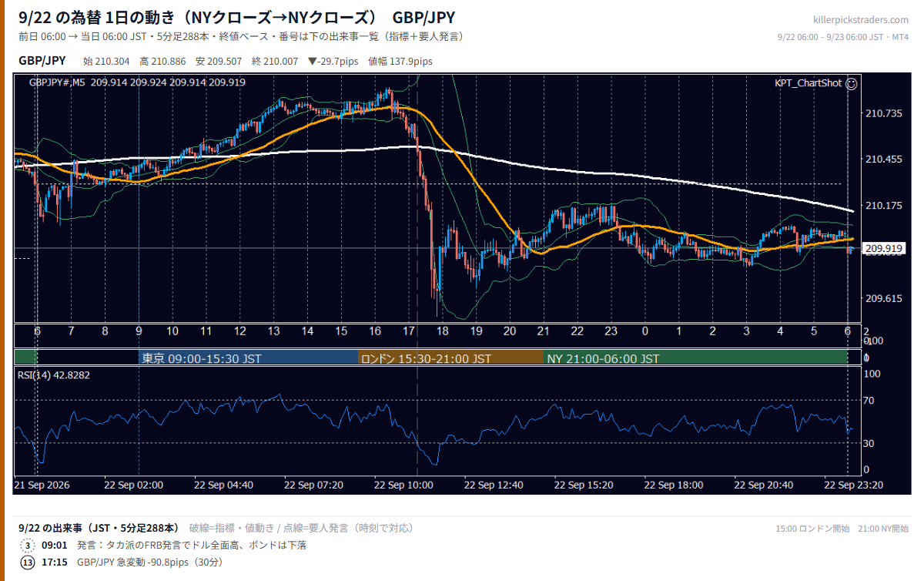Click the 22 Sep 15:20 date label
Image resolution: width=924 pixels, height=581 pixels.
[584, 485]
